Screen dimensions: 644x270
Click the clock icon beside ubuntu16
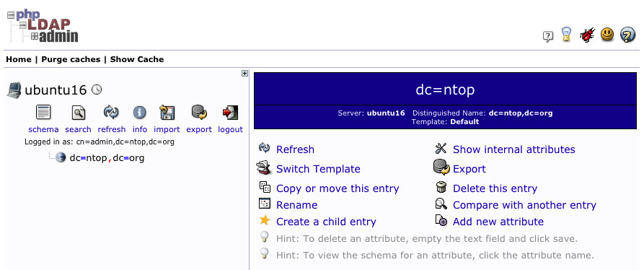pos(97,90)
